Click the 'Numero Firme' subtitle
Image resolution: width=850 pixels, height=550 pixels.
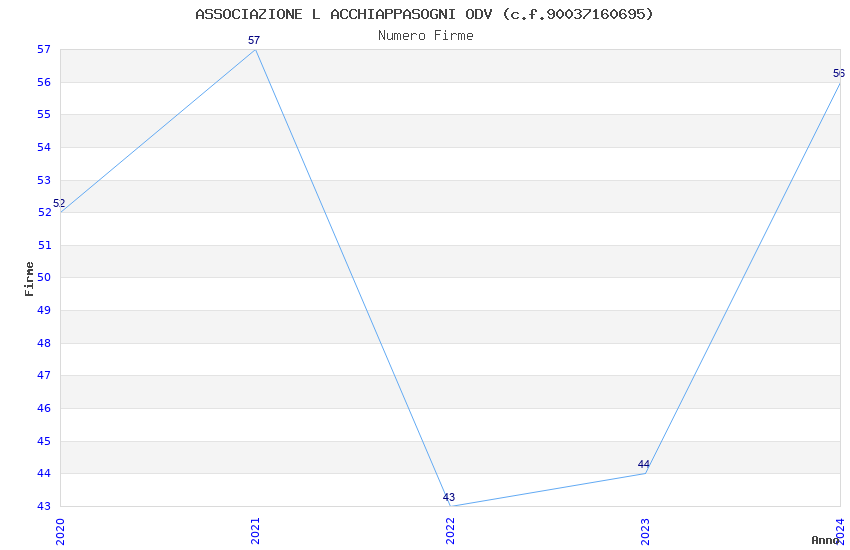[x=426, y=36]
